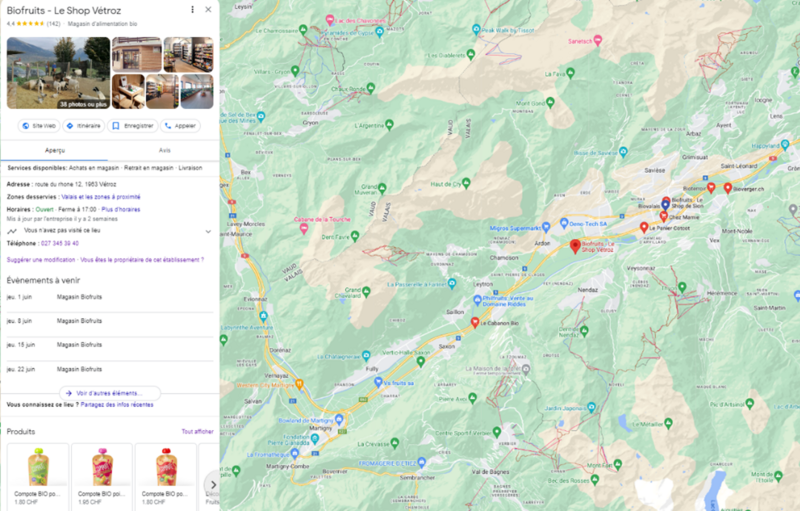
Task: Click Philfruits Vente au Domaine Riddes marker
Action: pos(478,300)
